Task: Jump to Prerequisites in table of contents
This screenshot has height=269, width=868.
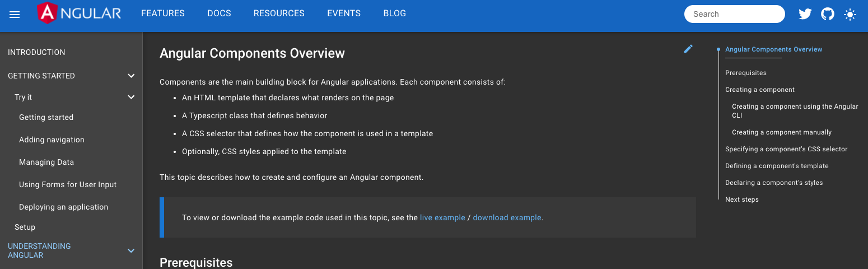Action: 746,73
